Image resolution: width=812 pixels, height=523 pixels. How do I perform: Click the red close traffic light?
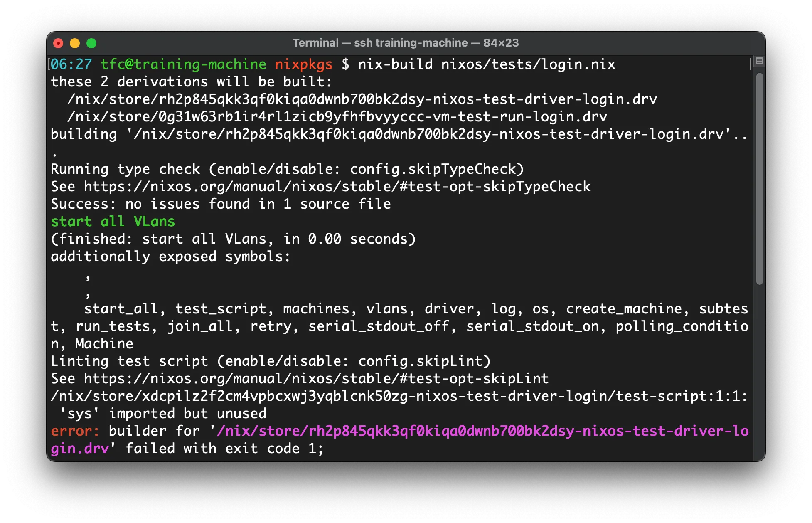point(58,43)
